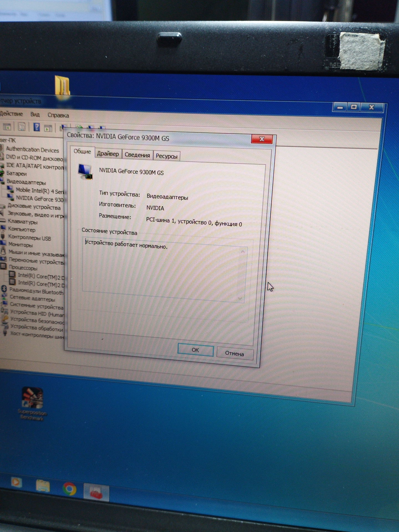
Task: Click the Сетевые адаптеры category icon
Action: 4,296
